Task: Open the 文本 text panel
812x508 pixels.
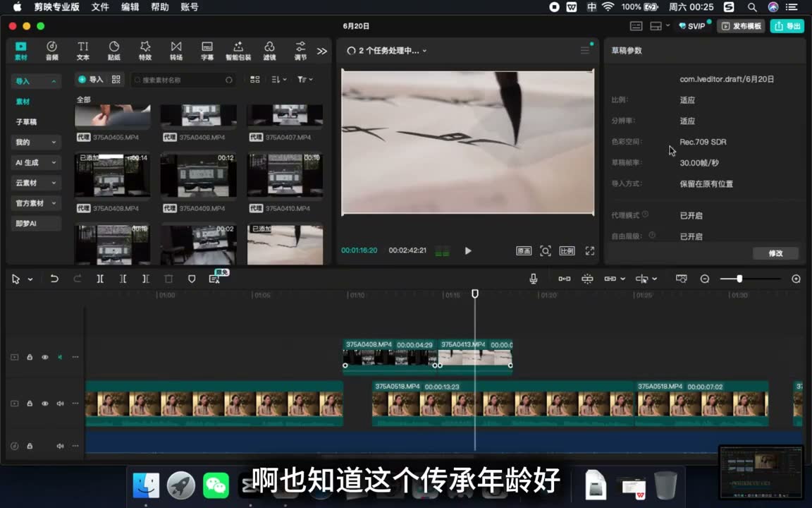Action: (x=83, y=51)
